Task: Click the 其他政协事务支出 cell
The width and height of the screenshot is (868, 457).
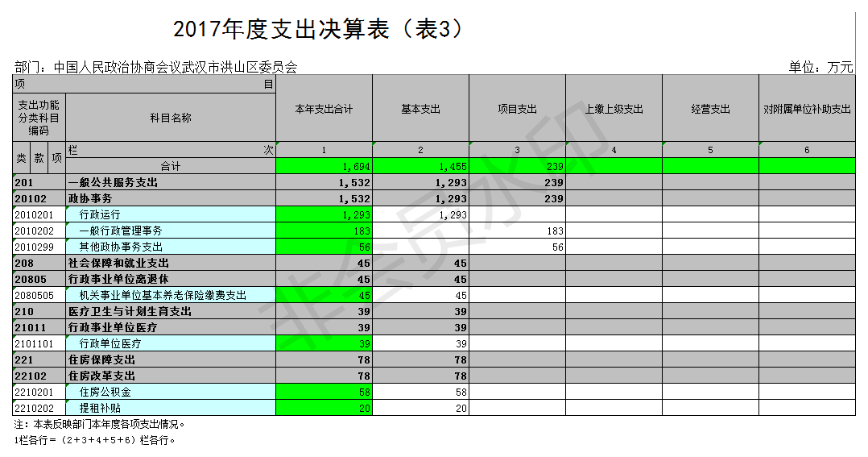Action: [121, 247]
